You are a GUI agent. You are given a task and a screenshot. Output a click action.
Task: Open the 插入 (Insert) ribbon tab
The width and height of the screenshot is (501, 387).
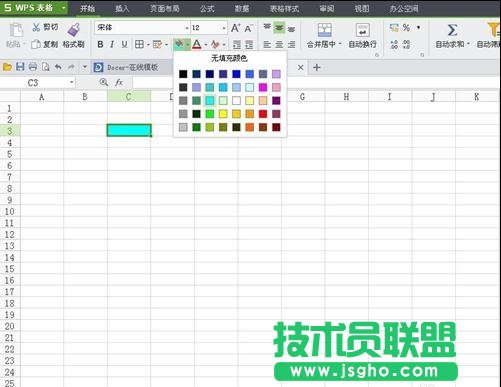[122, 8]
